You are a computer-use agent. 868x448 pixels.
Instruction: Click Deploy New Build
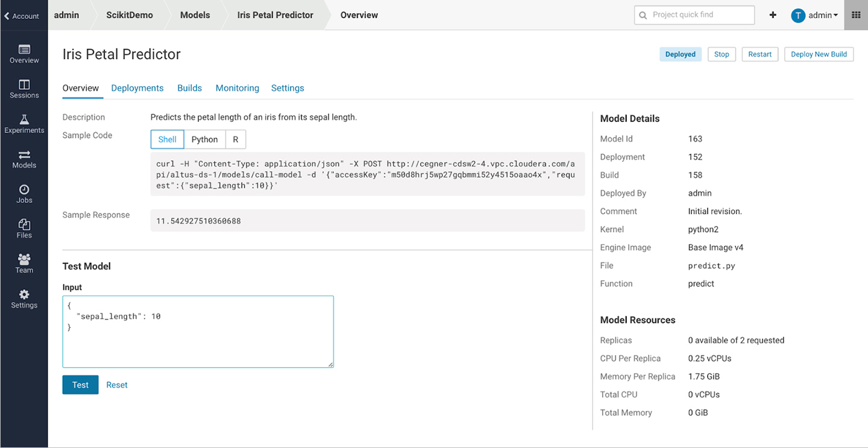click(x=819, y=54)
